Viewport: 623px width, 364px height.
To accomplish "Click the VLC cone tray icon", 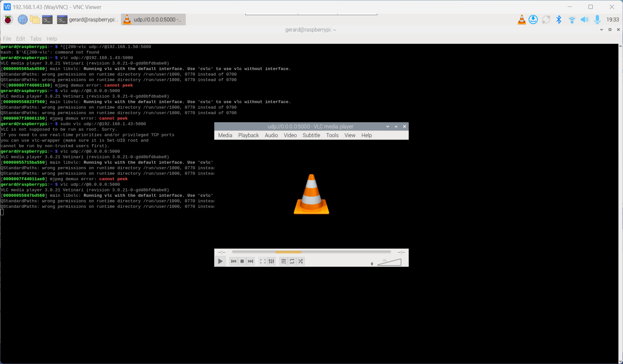I will (x=522, y=19).
